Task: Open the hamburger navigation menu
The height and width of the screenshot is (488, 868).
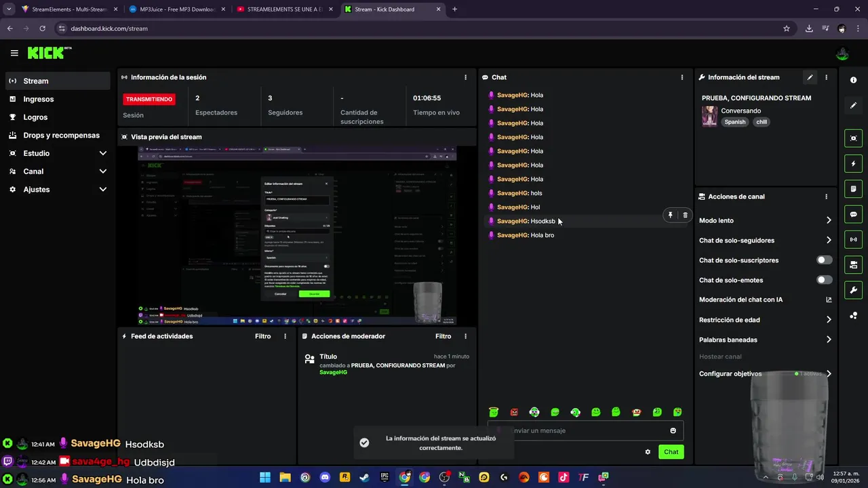Action: click(x=14, y=53)
